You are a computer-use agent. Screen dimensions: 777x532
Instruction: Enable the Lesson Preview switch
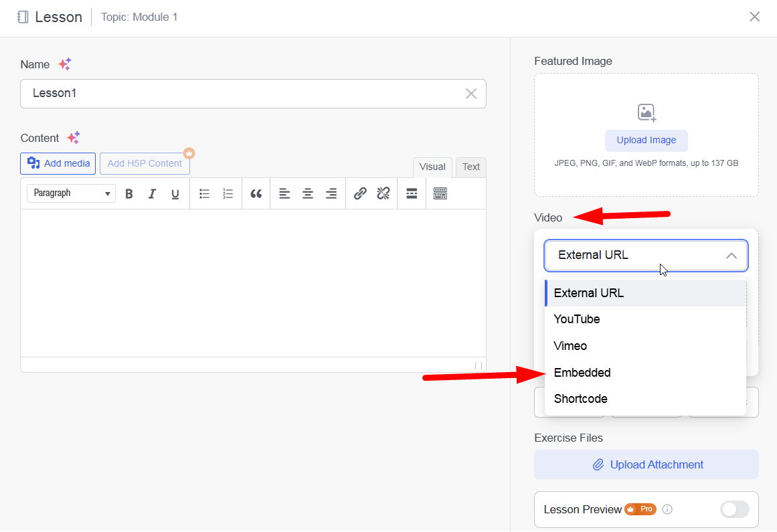[x=734, y=510]
